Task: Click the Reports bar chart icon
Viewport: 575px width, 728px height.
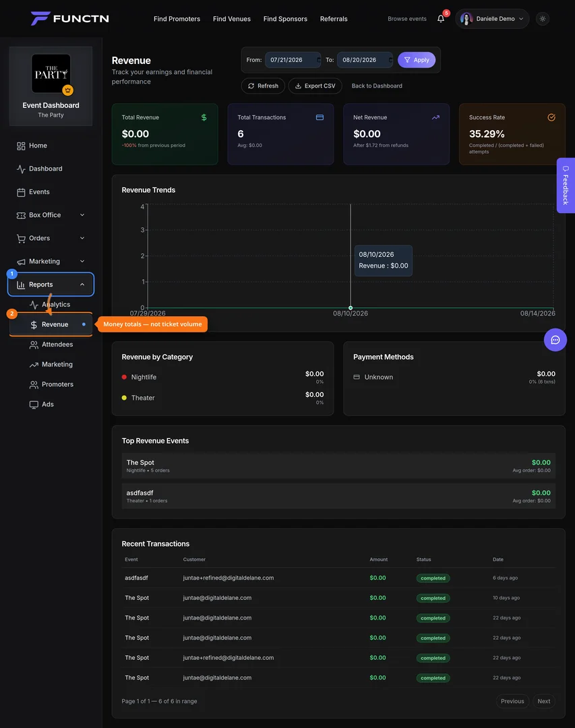Action: [x=21, y=285]
